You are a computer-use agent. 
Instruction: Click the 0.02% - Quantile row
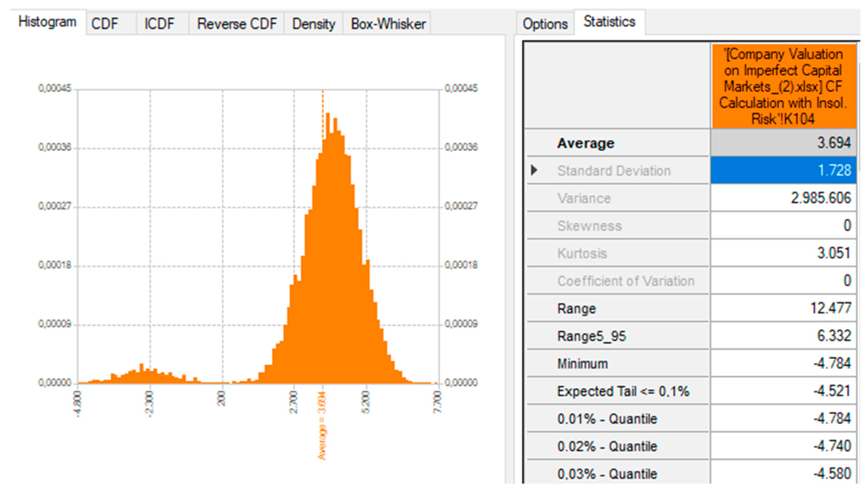pyautogui.click(x=607, y=446)
